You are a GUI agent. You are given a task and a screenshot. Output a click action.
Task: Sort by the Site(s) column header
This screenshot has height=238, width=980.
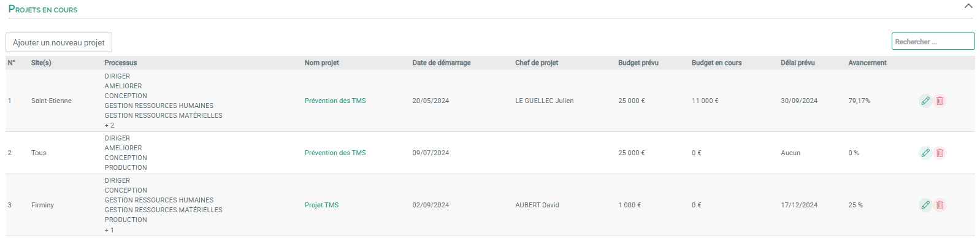point(41,63)
